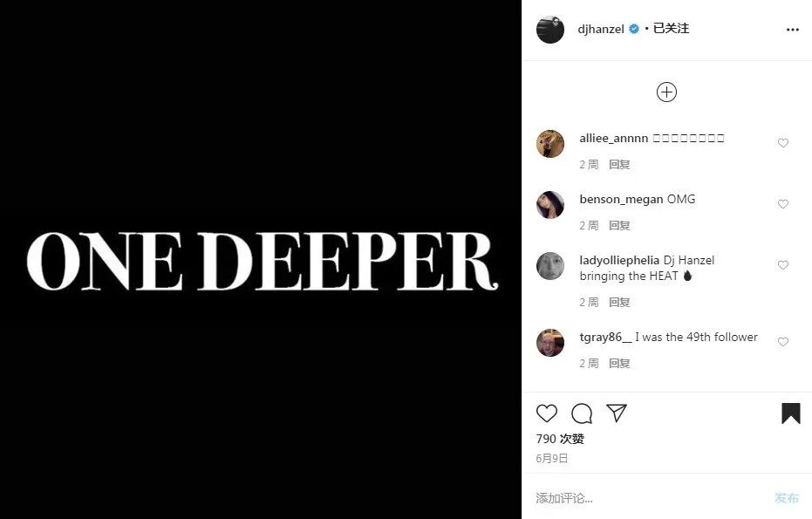Open the djhanzel username link

point(601,29)
